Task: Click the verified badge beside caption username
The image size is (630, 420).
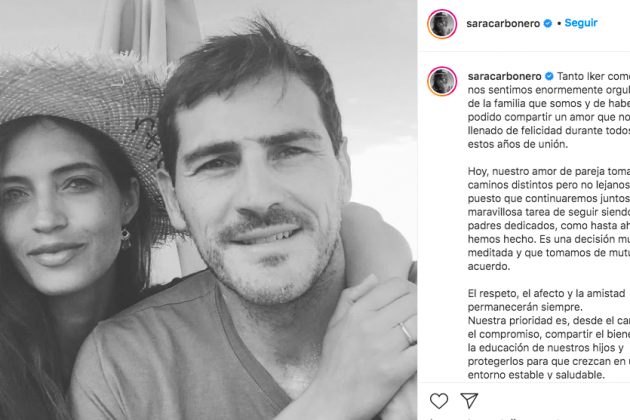Action: (x=549, y=76)
